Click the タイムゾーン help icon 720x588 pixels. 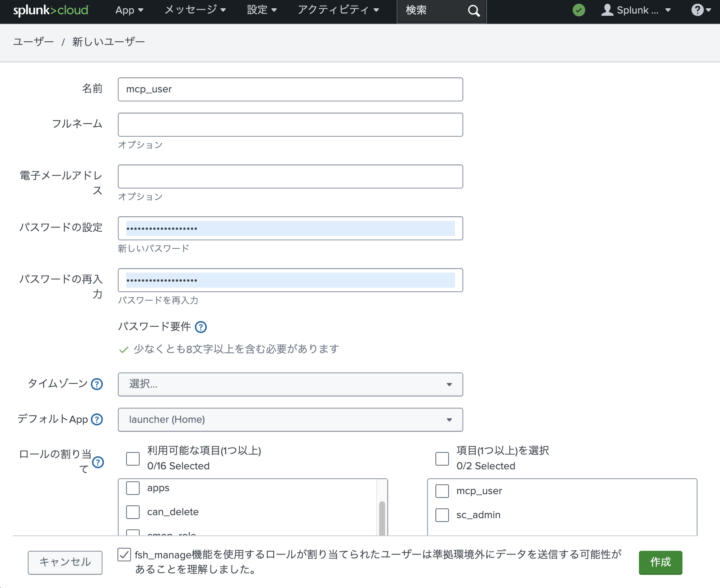coord(96,384)
